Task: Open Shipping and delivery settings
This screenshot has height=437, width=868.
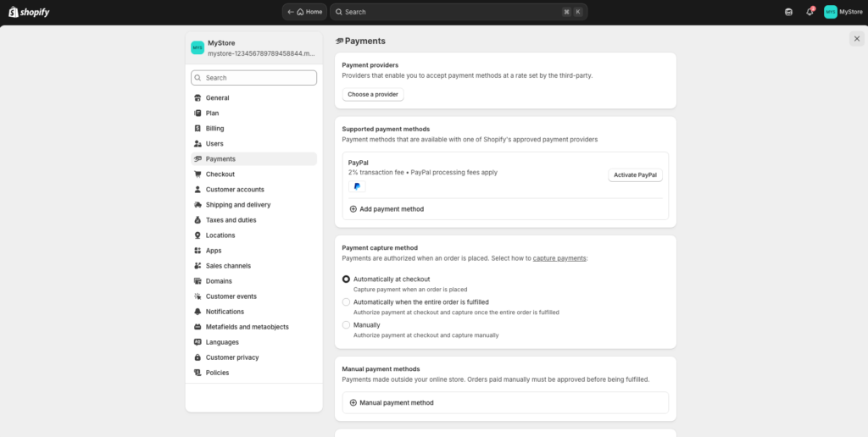Action: (x=254, y=205)
